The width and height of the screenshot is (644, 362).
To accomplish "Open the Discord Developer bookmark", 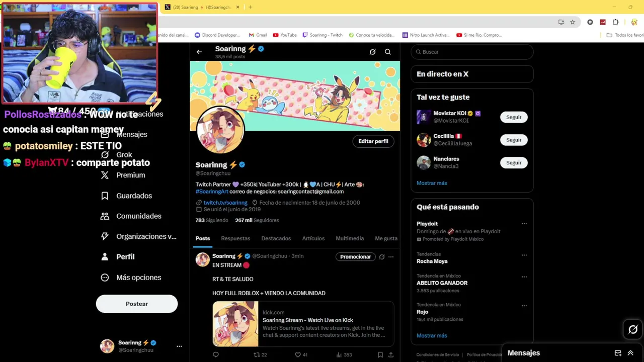I will [217, 35].
